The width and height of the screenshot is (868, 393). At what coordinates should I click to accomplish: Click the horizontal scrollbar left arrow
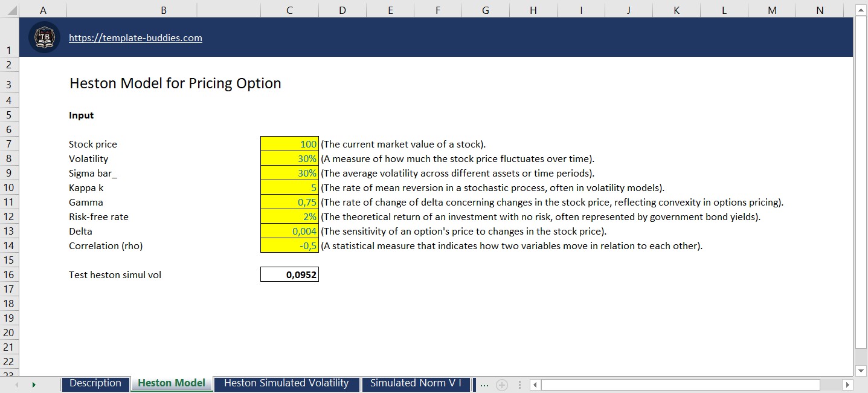tap(535, 384)
